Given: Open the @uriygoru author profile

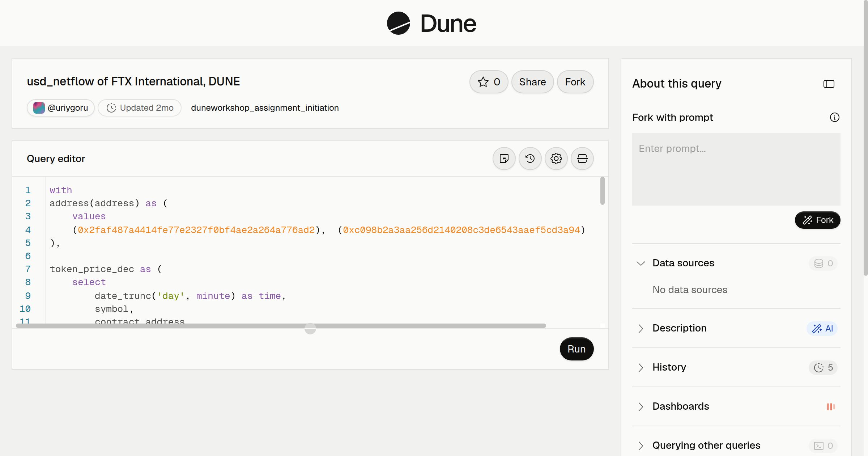Looking at the screenshot, I should pos(61,108).
